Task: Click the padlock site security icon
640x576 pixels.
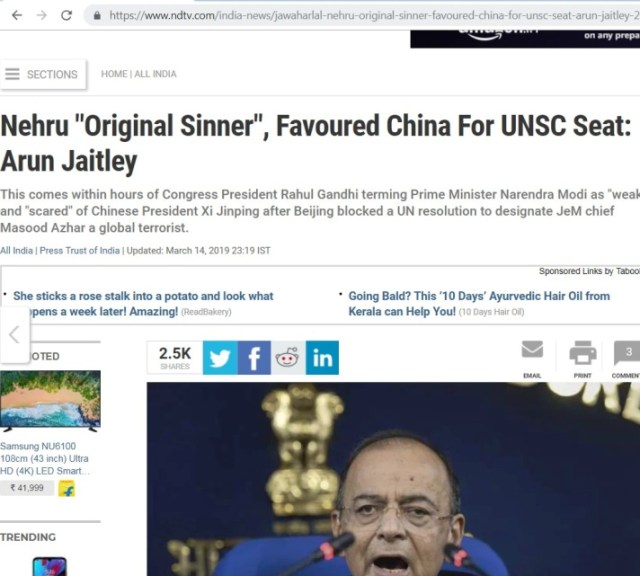Action: click(x=97, y=16)
